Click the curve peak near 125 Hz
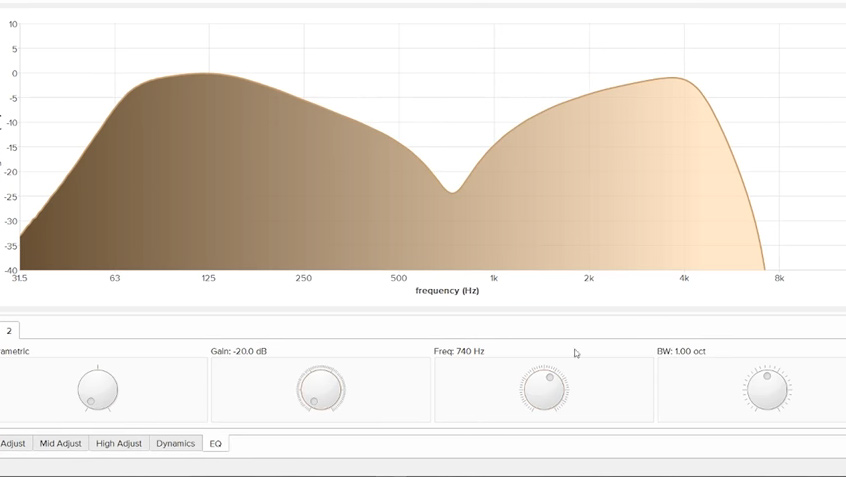 [208, 74]
